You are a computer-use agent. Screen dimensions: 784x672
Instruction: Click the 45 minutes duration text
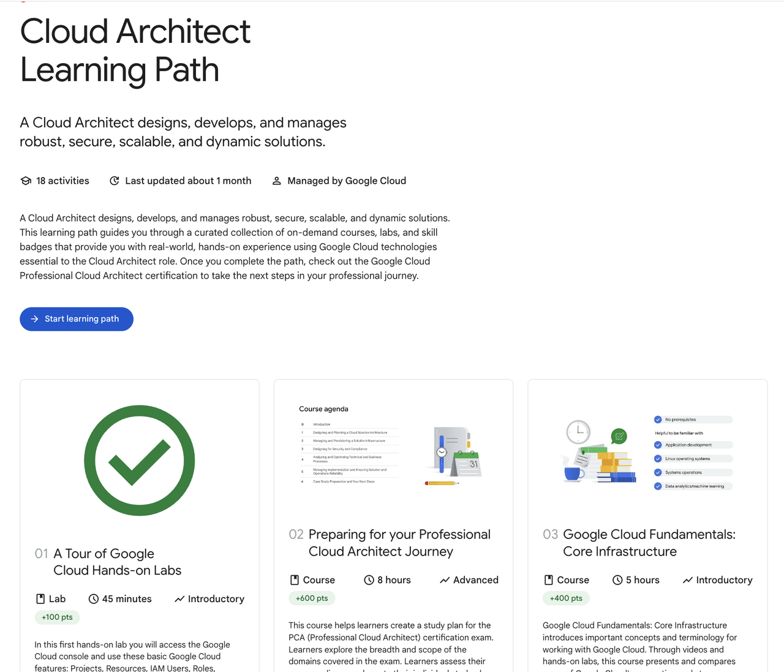pos(127,599)
